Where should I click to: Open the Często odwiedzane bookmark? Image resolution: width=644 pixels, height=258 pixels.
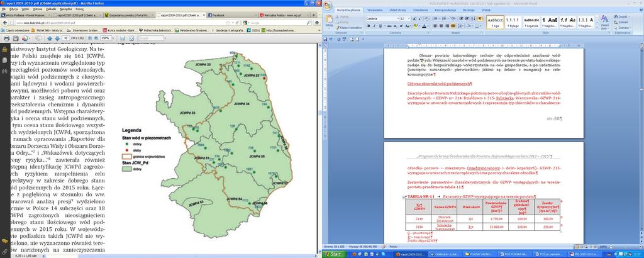click(15, 30)
